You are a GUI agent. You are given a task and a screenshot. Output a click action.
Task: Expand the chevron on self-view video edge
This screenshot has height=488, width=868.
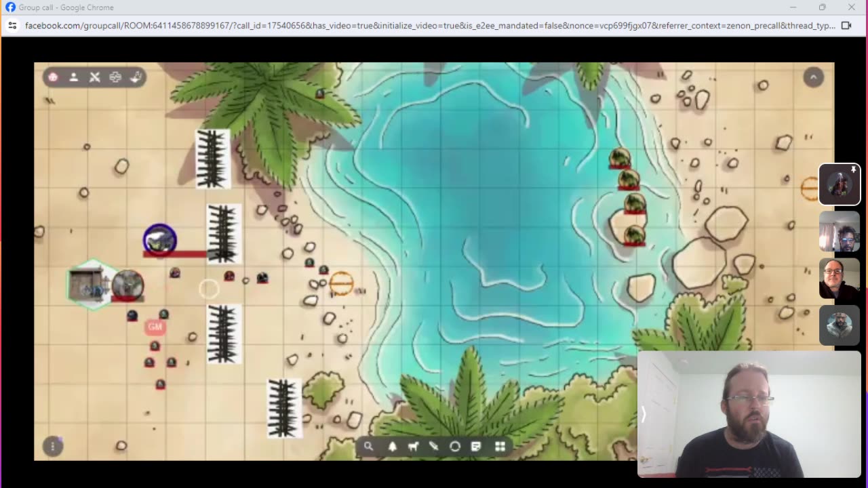click(644, 414)
